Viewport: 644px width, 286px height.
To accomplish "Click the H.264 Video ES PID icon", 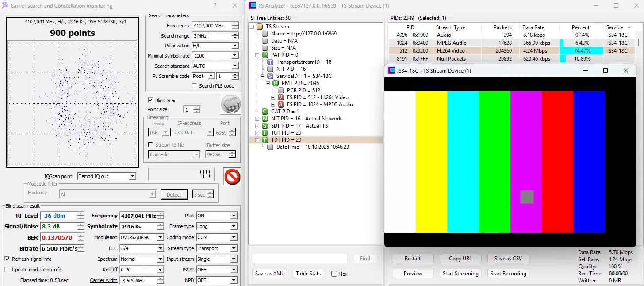I will 280,97.
